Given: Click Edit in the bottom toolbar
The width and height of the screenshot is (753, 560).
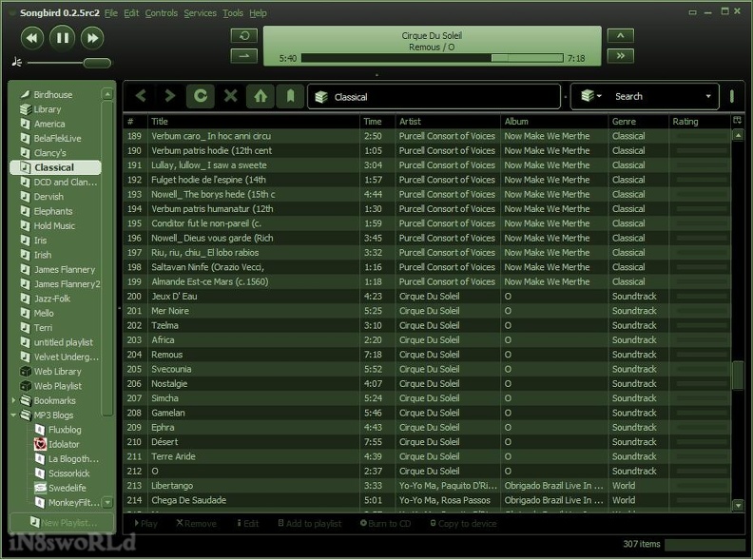Looking at the screenshot, I should click(x=248, y=524).
